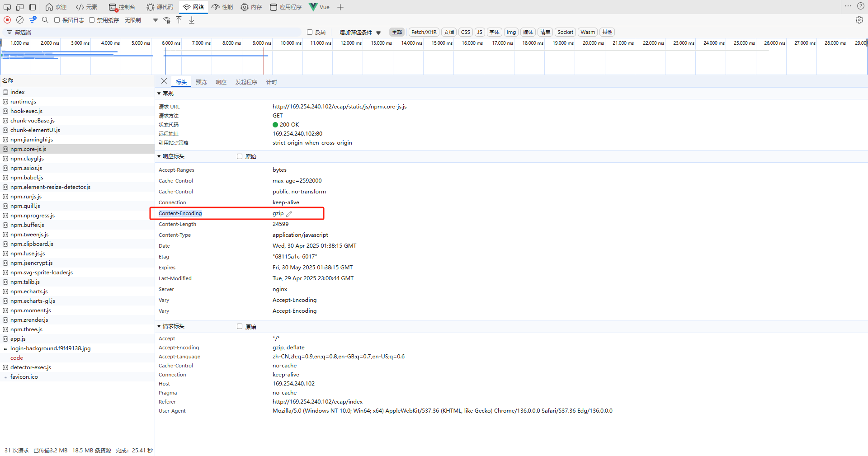Viewport: 868px width, 456px height.
Task: Open network conditions wifi icon
Action: tap(167, 20)
